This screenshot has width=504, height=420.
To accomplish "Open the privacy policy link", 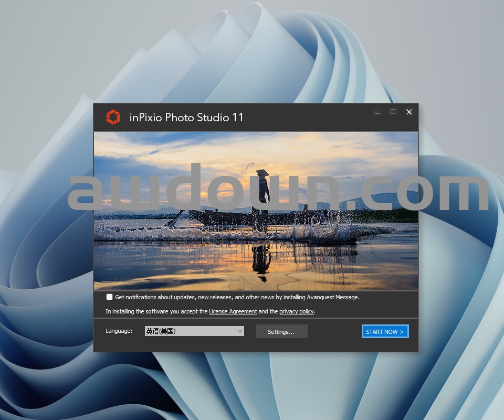I will 296,311.
